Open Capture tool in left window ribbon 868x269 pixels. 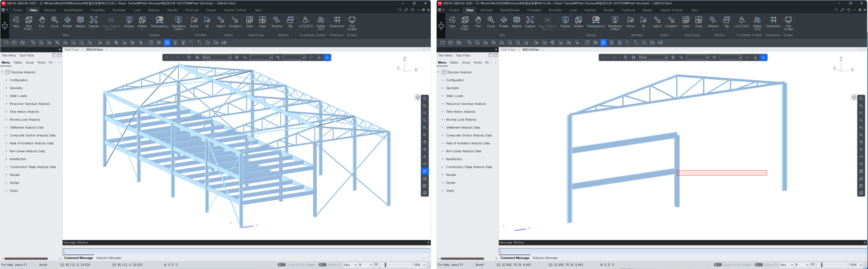click(94, 20)
